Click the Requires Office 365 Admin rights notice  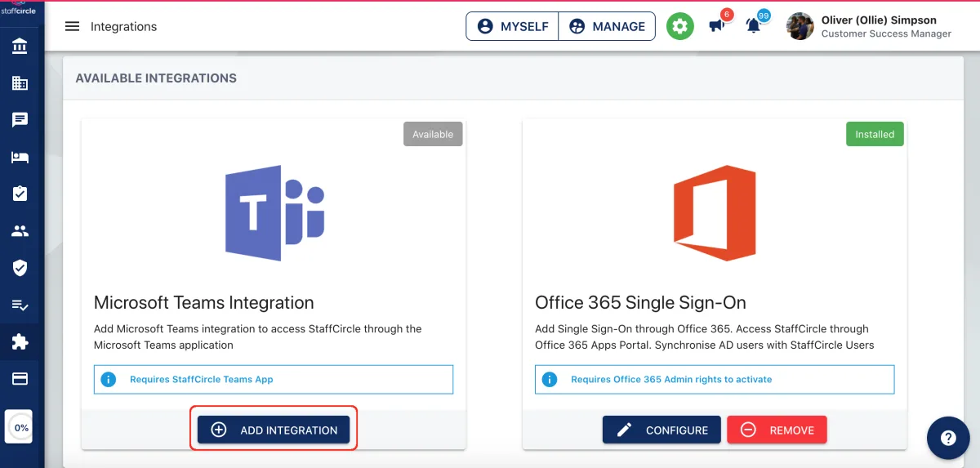715,379
